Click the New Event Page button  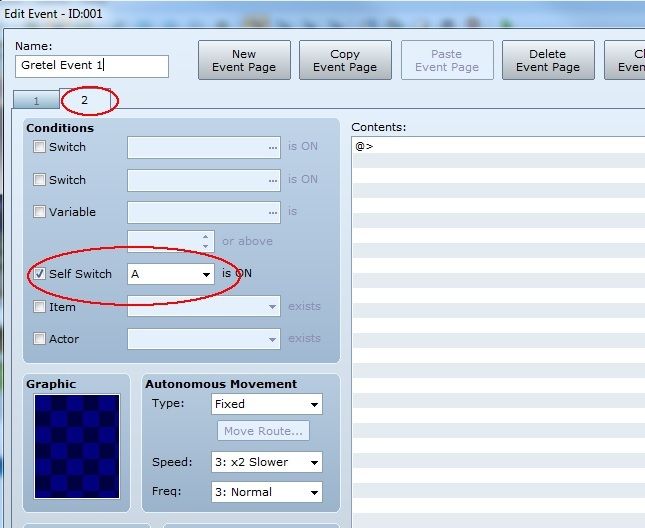[244, 61]
